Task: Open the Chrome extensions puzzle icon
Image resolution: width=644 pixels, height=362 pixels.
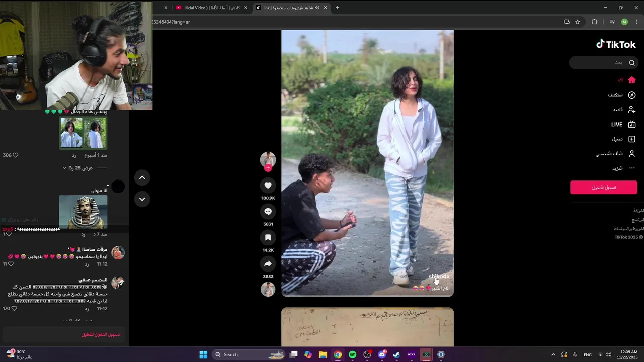Action: coord(594,22)
